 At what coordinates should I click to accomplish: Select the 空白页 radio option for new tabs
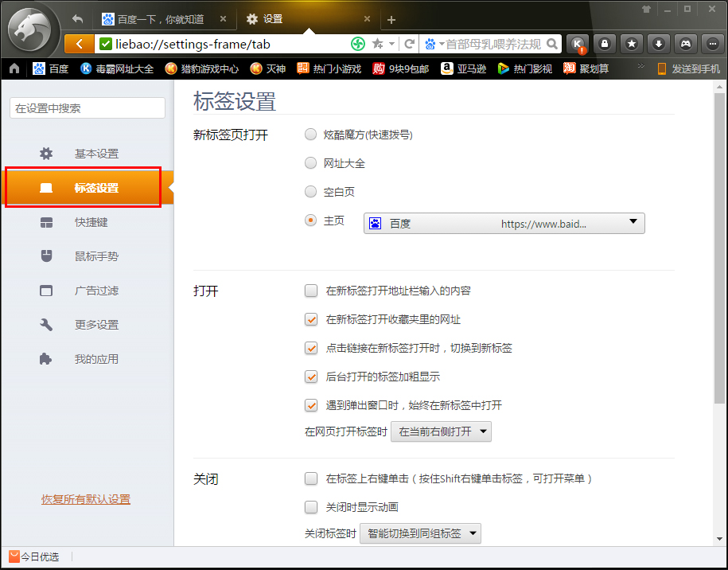coord(310,191)
